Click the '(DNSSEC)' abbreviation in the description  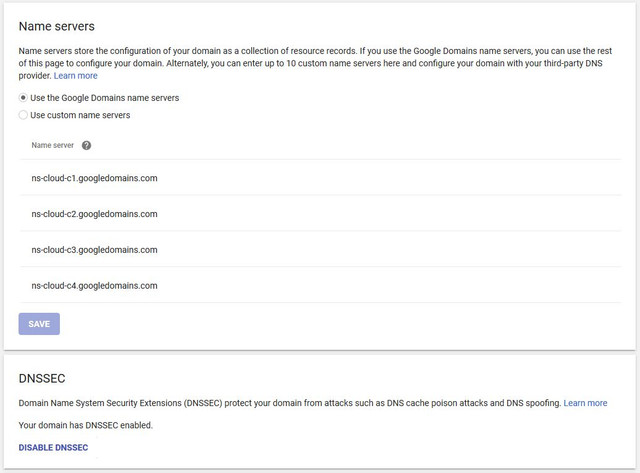203,403
